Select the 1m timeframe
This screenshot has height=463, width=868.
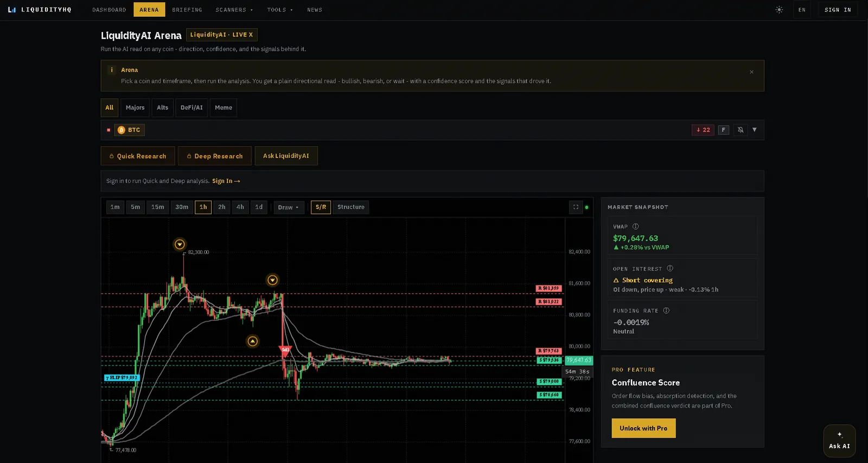pos(115,207)
